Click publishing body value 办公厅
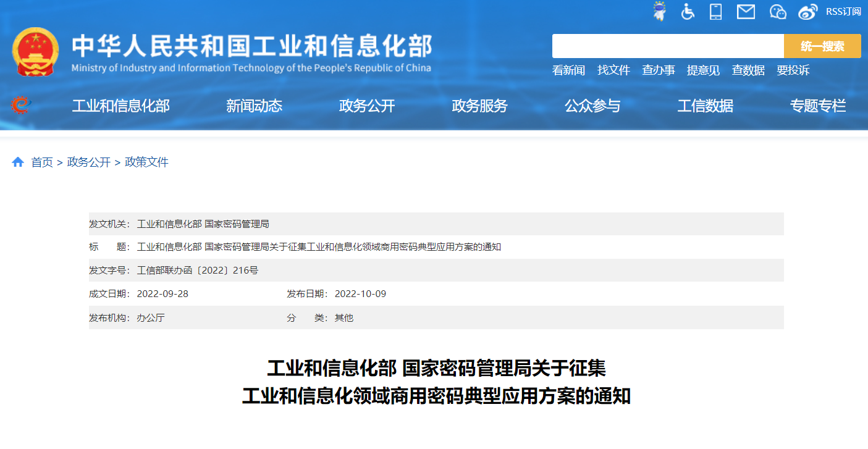The height and width of the screenshot is (449, 868). click(x=151, y=318)
